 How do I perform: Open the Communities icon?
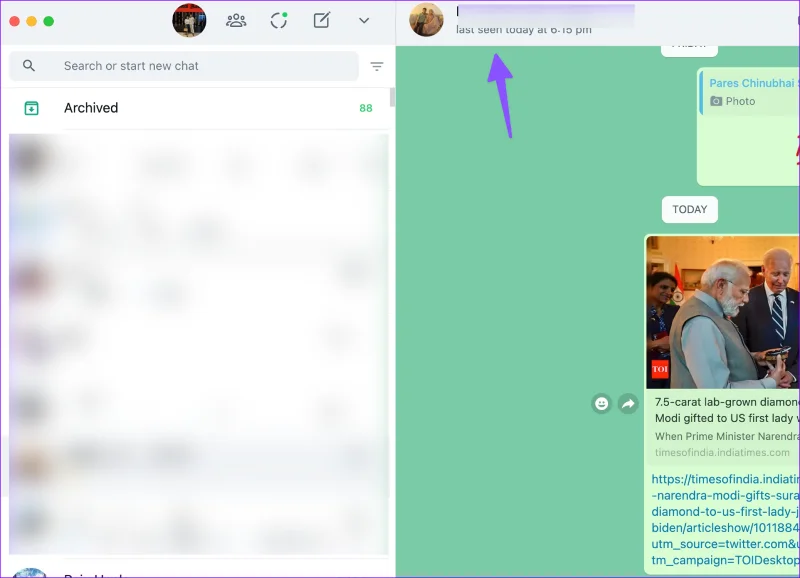(236, 21)
